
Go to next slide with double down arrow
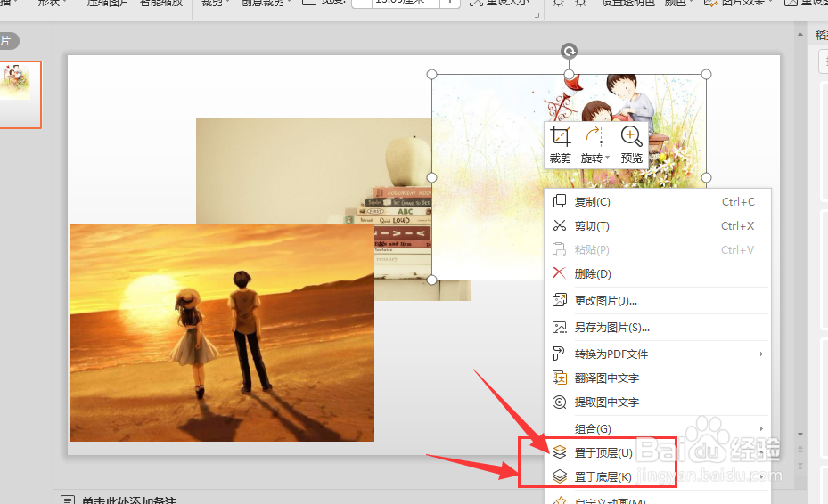click(x=800, y=466)
